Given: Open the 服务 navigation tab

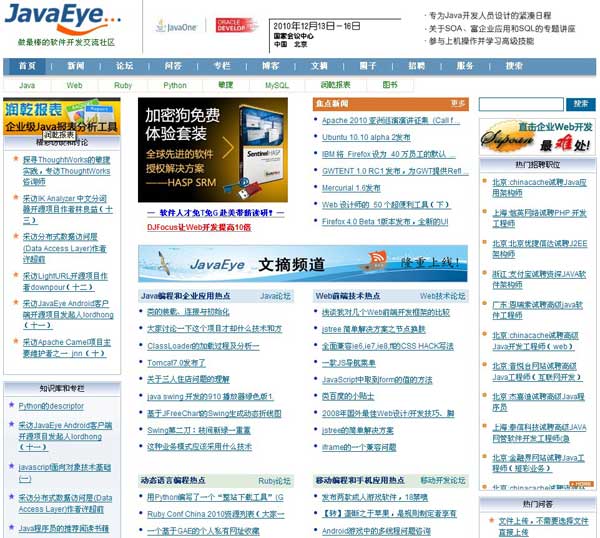Looking at the screenshot, I should (x=465, y=66).
